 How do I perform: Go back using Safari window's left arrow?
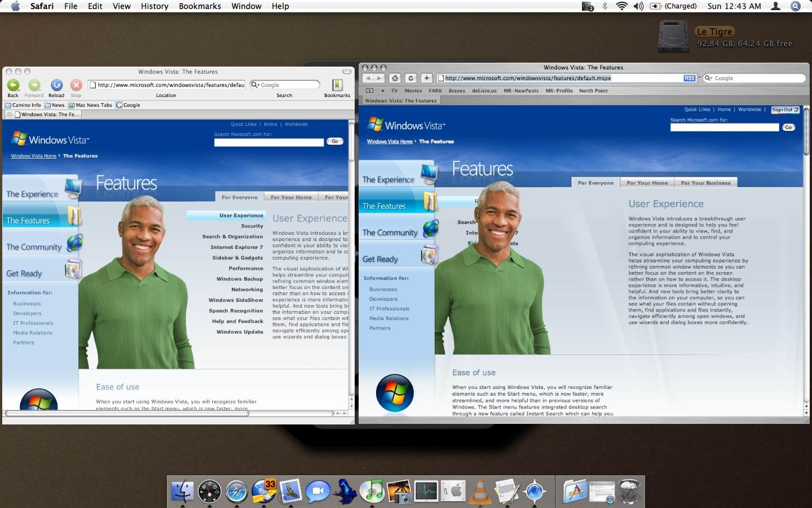point(368,78)
